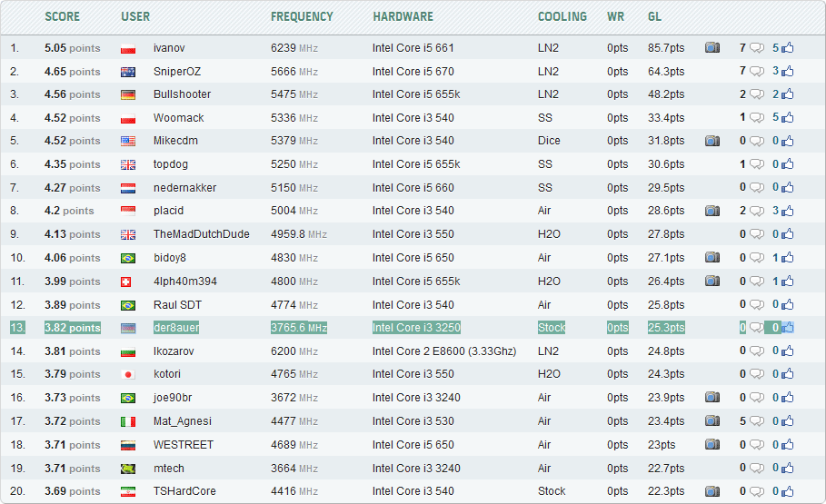Click the camera icon for Mat_Agnesi

712,421
